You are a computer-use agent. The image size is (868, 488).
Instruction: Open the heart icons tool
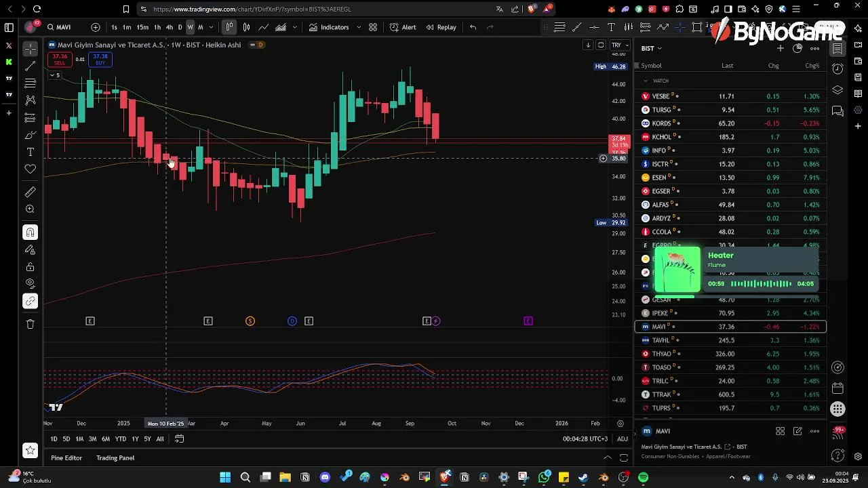click(30, 169)
